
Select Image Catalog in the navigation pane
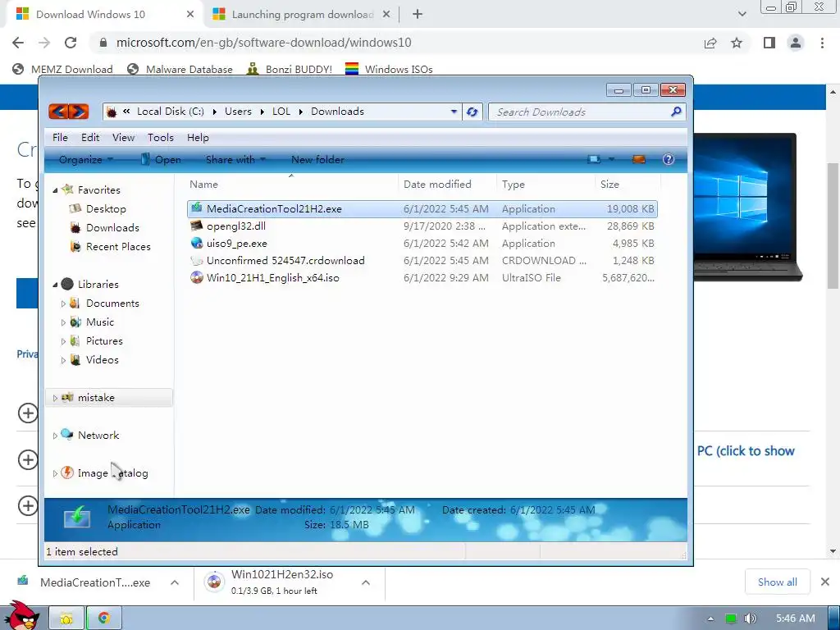click(x=112, y=473)
